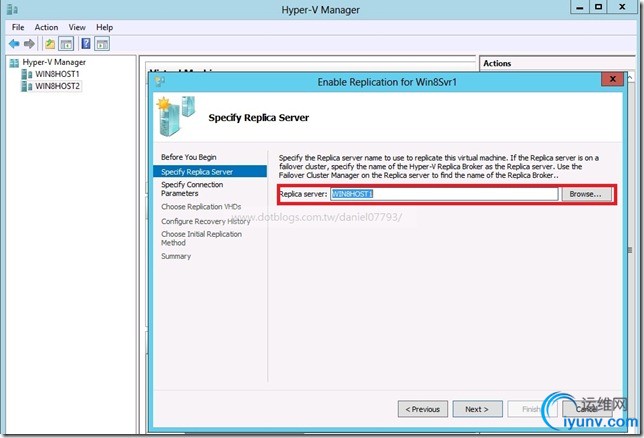Go to Specify Connection Parameters step
This screenshot has width=644, height=438.
(x=192, y=189)
